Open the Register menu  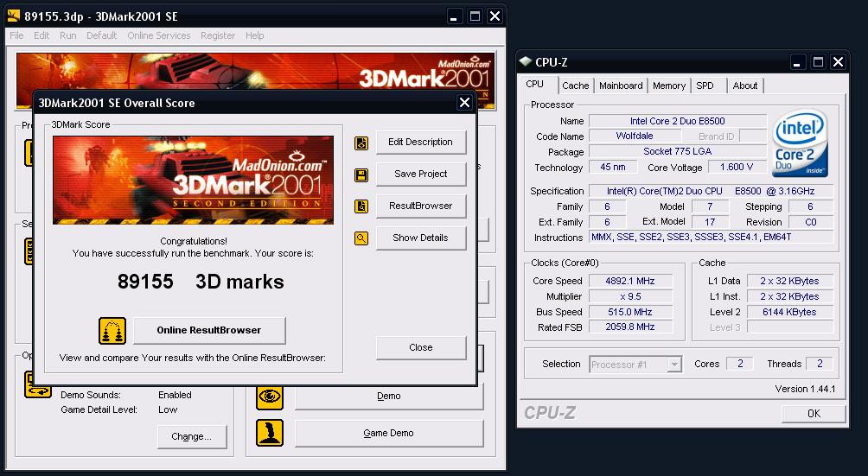(x=218, y=35)
